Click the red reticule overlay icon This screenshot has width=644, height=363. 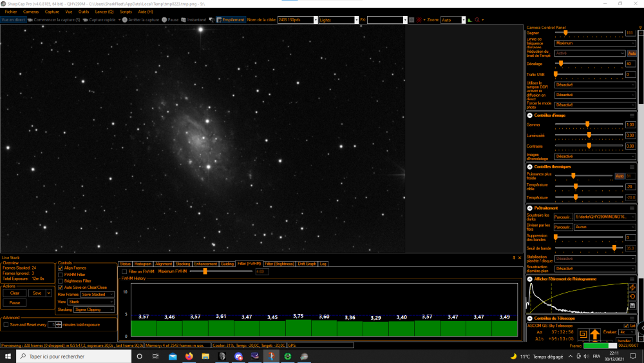[x=419, y=20]
